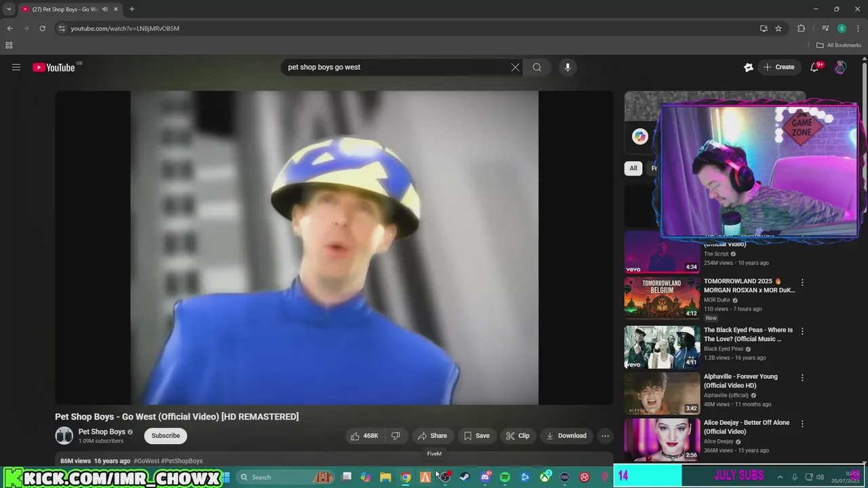Click the browser URL address field

(x=410, y=28)
